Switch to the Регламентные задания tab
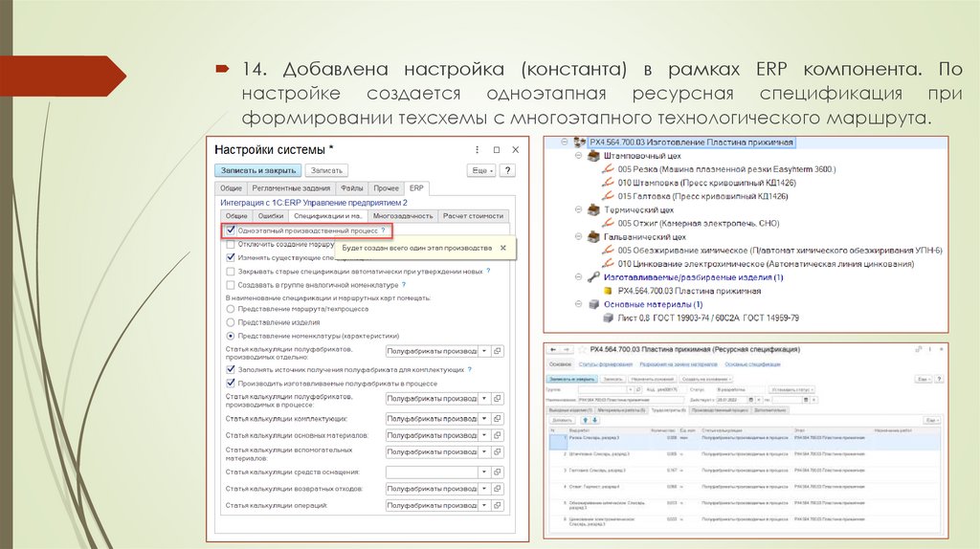The image size is (980, 549). pos(292,188)
